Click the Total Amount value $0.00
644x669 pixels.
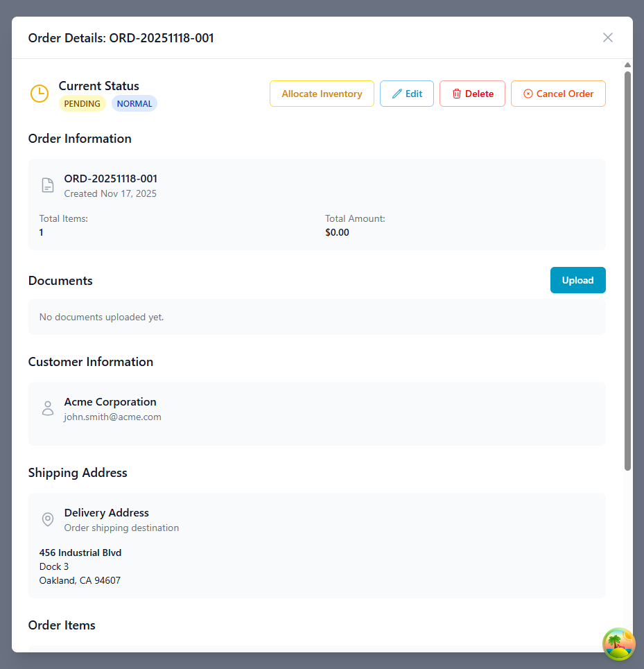tap(337, 232)
